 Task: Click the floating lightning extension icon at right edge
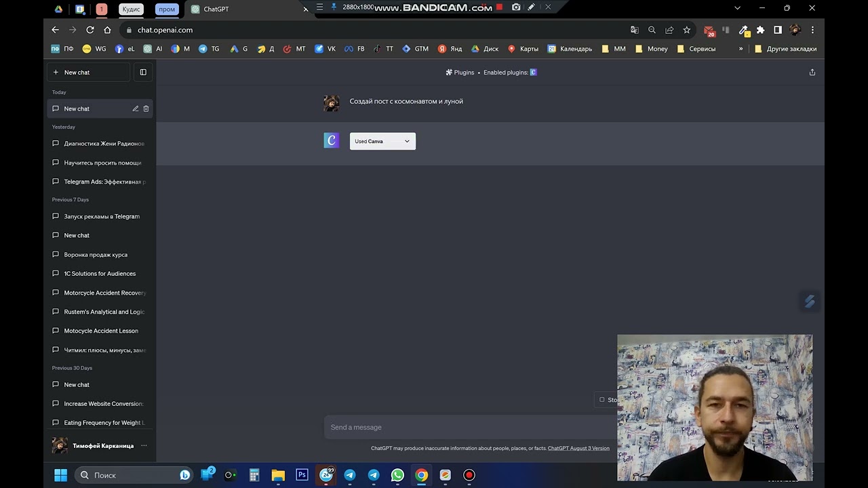click(810, 302)
